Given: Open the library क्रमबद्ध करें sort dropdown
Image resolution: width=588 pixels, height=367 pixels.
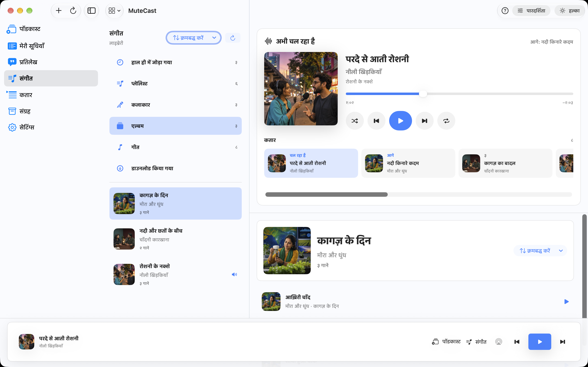Looking at the screenshot, I should (194, 38).
